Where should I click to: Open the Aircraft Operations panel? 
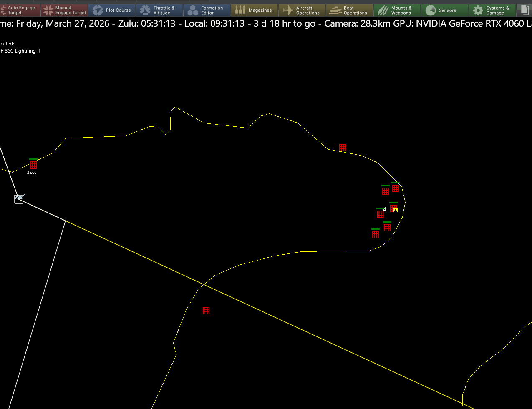[302, 10]
